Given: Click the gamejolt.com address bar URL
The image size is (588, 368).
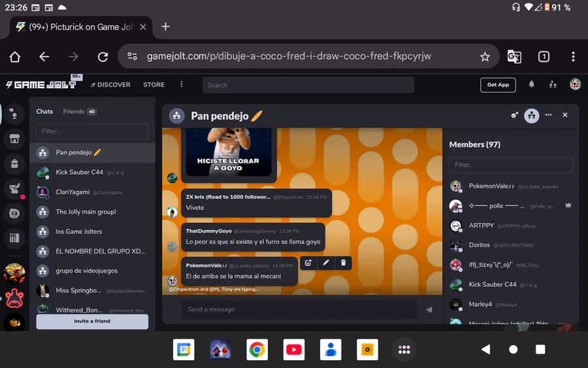Looking at the screenshot, I should (x=289, y=56).
